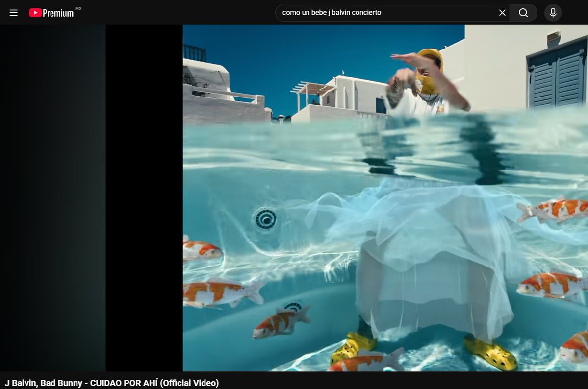Go to YouTube Premium home logo

tap(51, 13)
